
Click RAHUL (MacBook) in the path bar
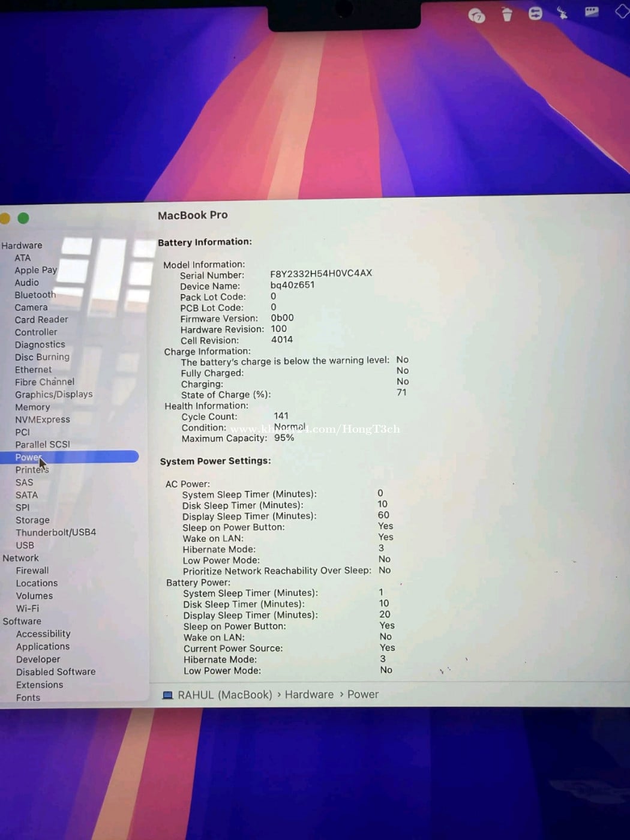click(225, 695)
